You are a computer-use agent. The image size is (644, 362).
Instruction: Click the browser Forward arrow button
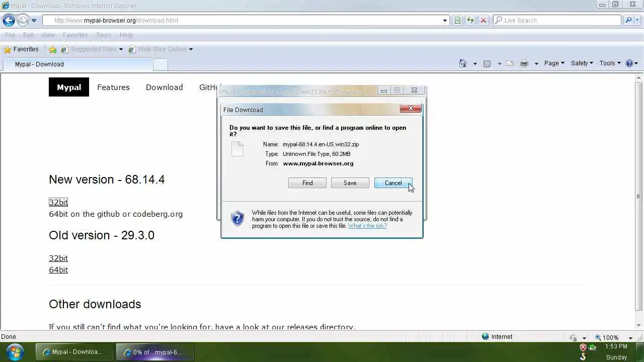23,21
